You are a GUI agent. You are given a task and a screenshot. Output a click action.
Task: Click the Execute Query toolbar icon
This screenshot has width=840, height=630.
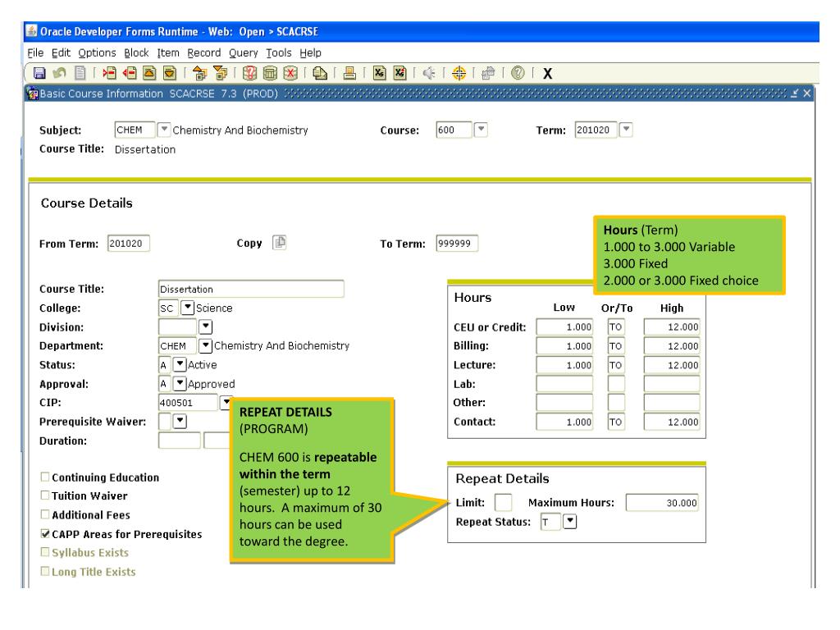coord(270,73)
